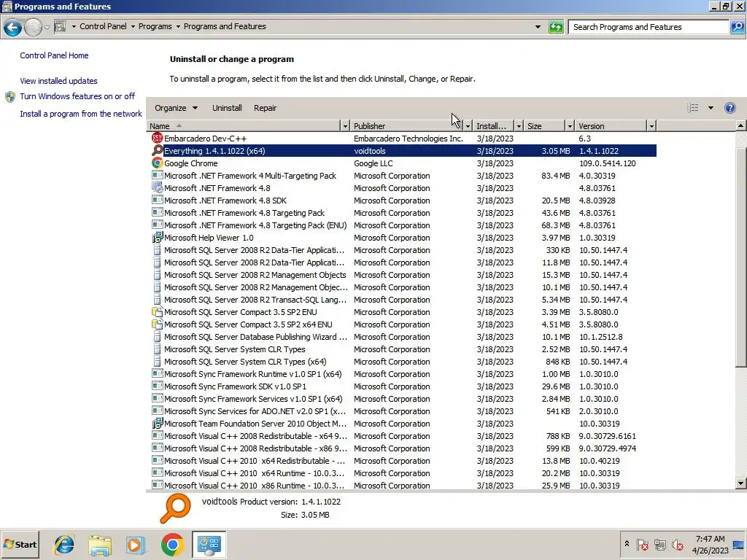747x560 pixels.
Task: Sort by the Version column header
Action: click(611, 125)
